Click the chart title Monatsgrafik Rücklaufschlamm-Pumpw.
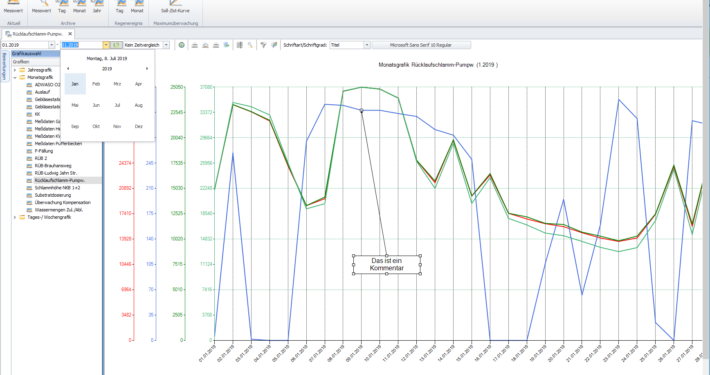This screenshot has height=375, width=710. (x=438, y=65)
